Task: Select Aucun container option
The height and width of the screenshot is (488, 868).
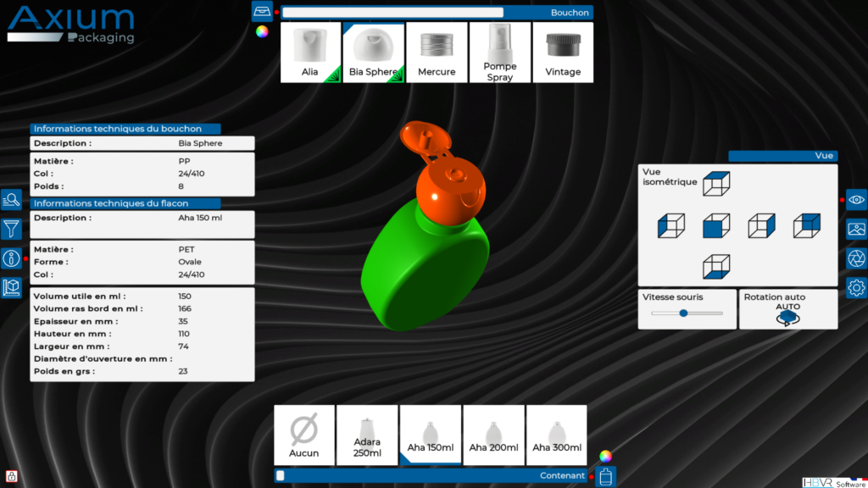Action: click(304, 435)
